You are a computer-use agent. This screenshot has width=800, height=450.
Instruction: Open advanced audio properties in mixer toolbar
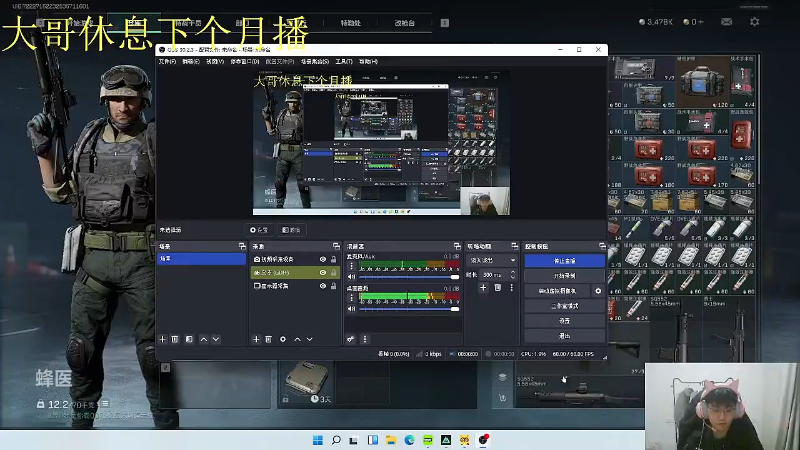coord(351,339)
